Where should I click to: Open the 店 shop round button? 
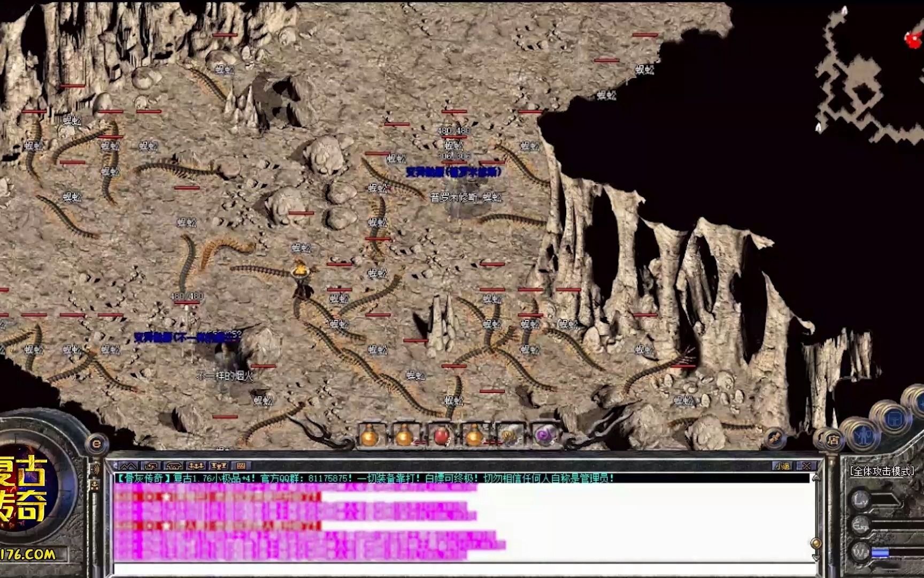(x=833, y=440)
